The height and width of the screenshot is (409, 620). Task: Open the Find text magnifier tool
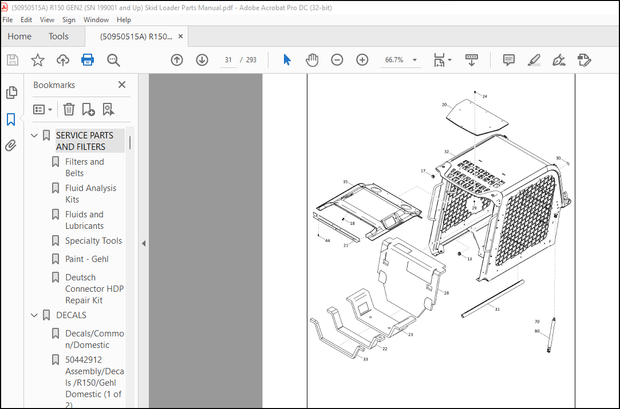coord(113,60)
